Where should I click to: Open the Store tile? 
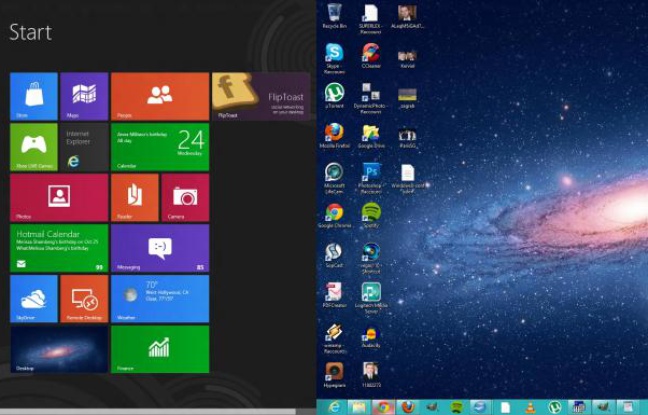[34, 96]
